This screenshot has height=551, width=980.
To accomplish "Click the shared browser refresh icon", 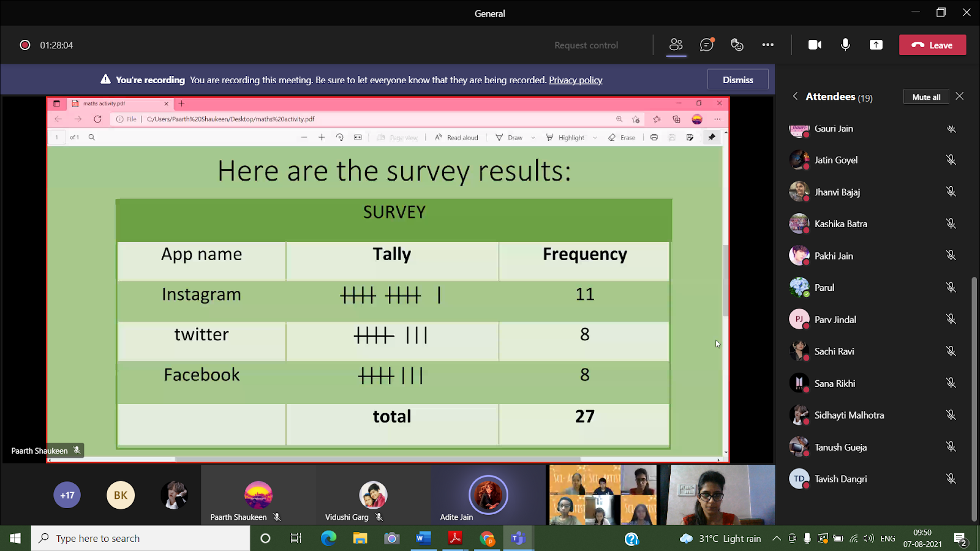I will point(97,119).
